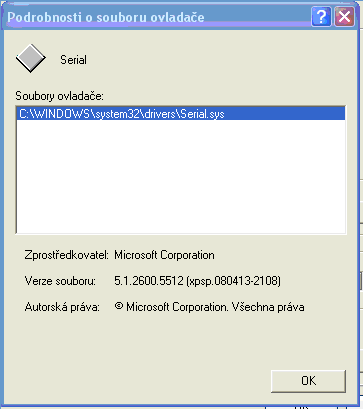Click the Soubory ovladače label
The width and height of the screenshot is (363, 409).
[x=60, y=96]
